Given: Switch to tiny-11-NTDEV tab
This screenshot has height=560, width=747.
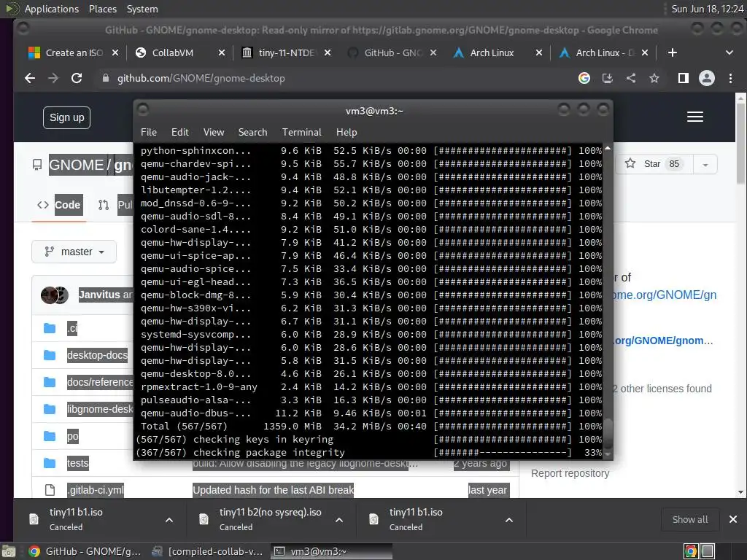Looking at the screenshot, I should pyautogui.click(x=286, y=52).
